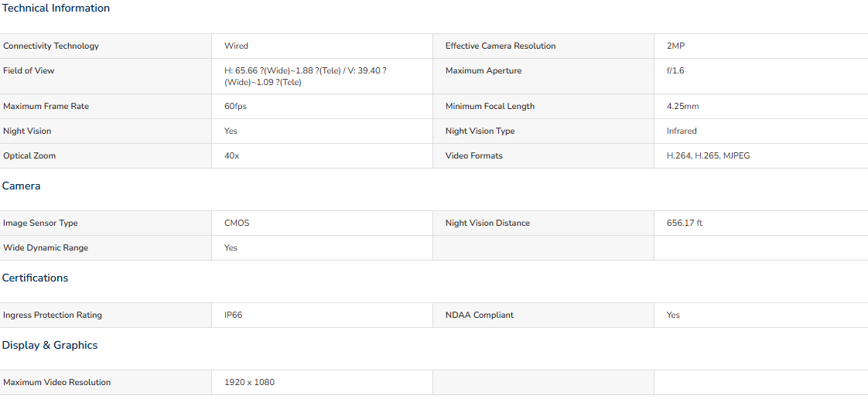Click the Maximum Aperture f/1.6 value
The height and width of the screenshot is (399, 868).
click(x=675, y=71)
